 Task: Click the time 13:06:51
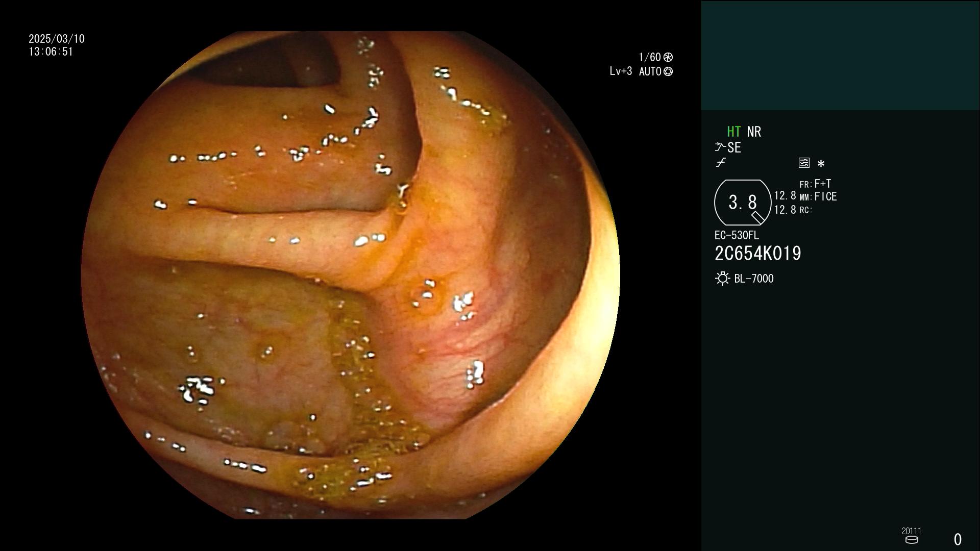coord(51,52)
